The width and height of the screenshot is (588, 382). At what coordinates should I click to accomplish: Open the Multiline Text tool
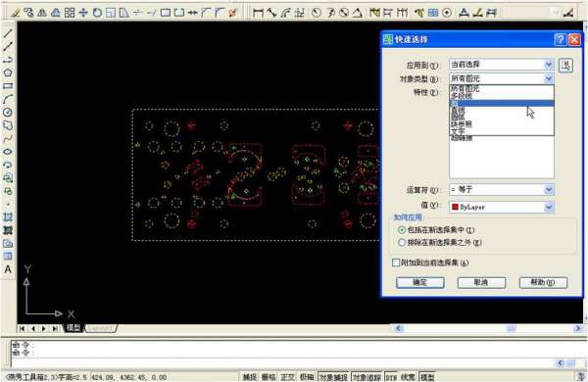click(x=8, y=269)
